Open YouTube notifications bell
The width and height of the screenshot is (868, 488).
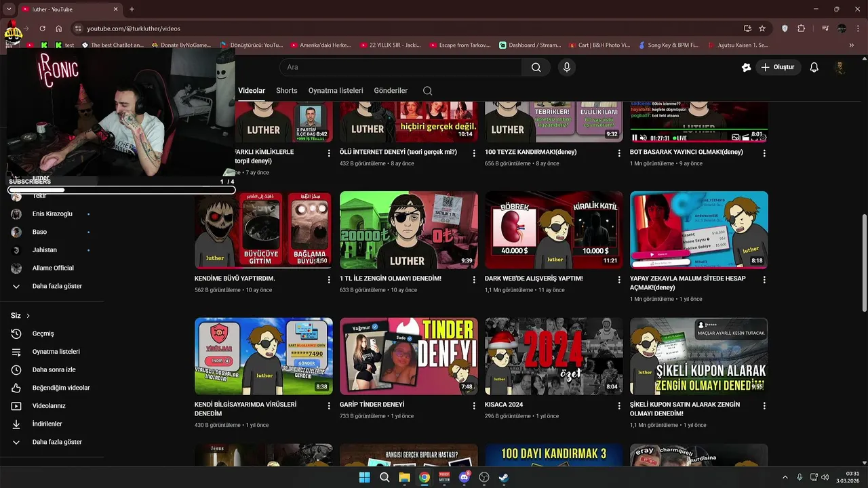pos(814,67)
